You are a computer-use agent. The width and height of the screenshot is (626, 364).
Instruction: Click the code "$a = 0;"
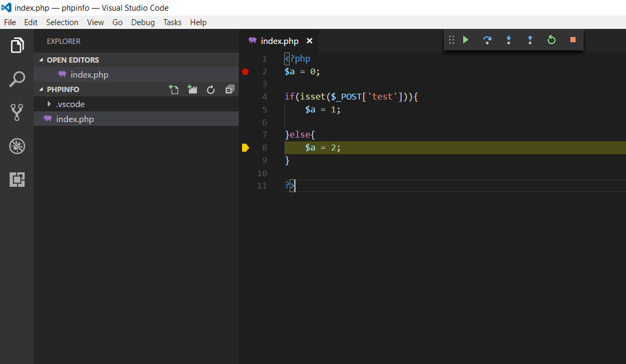point(302,71)
